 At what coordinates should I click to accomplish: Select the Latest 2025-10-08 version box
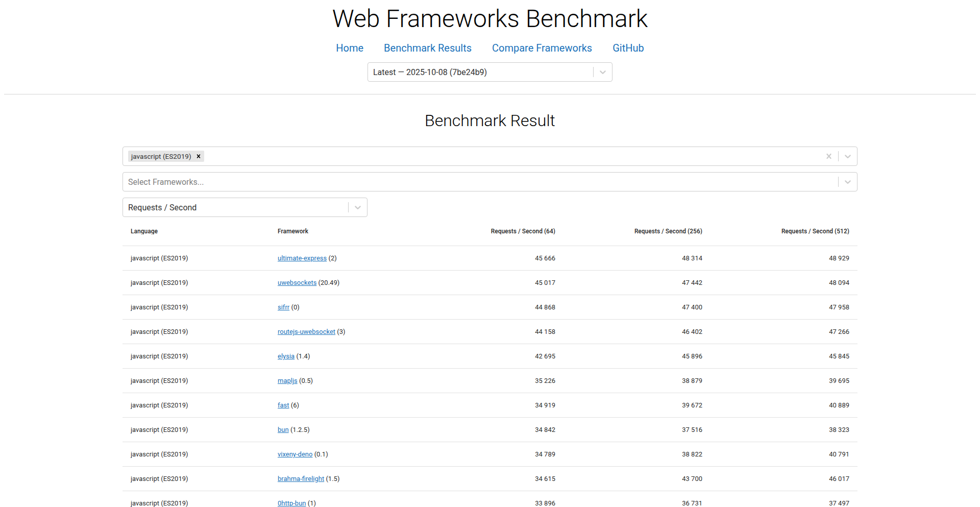tap(480, 72)
